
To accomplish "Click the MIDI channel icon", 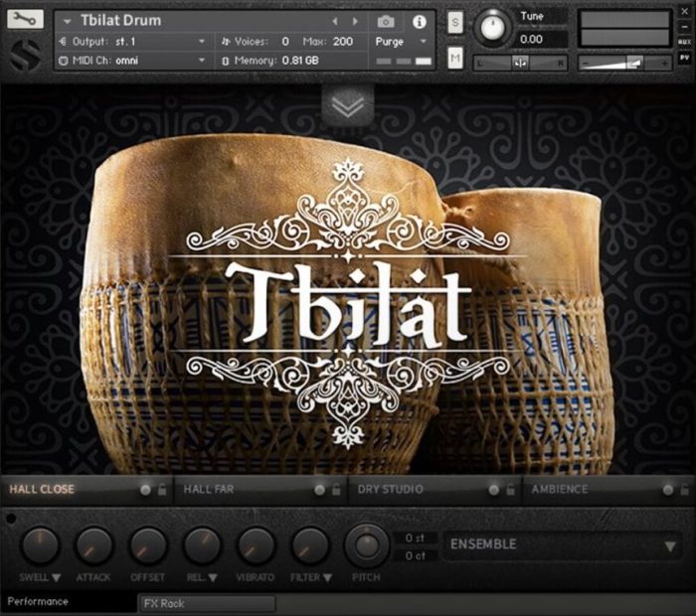I will pyautogui.click(x=63, y=61).
